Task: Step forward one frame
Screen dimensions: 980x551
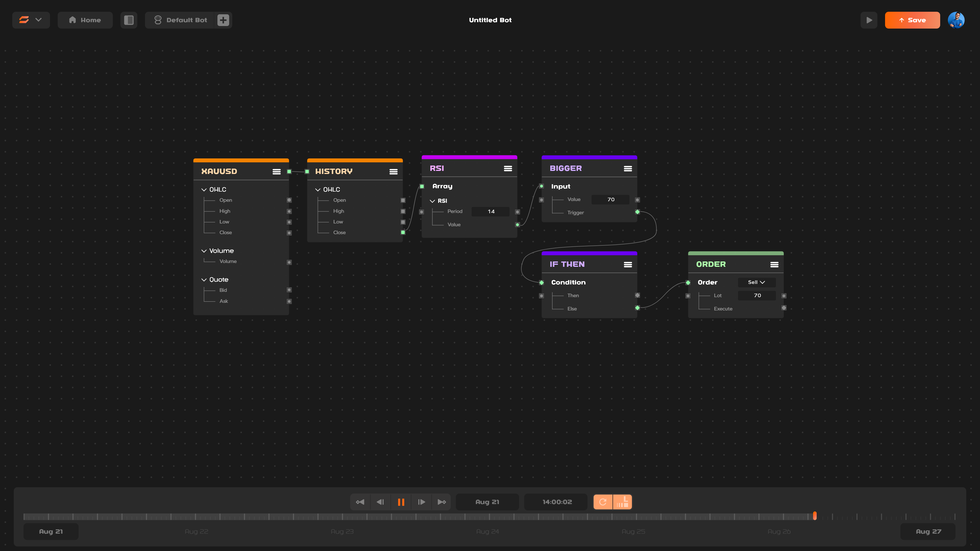Action: (422, 502)
